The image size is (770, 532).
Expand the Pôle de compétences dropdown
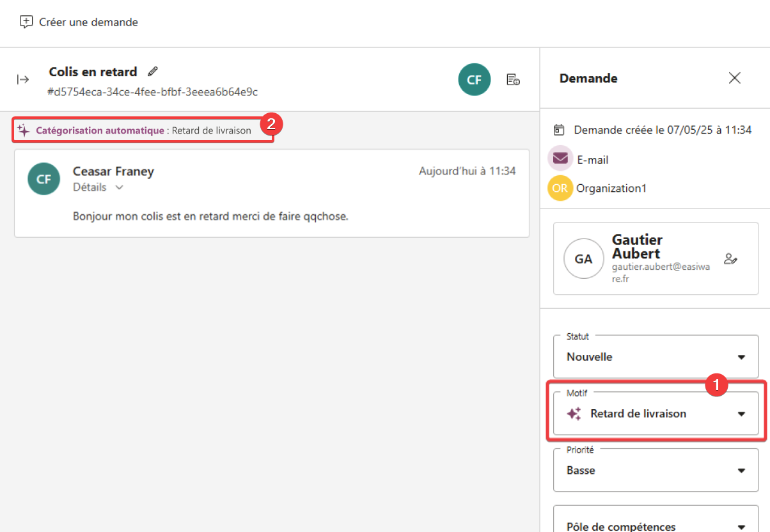[656, 526]
